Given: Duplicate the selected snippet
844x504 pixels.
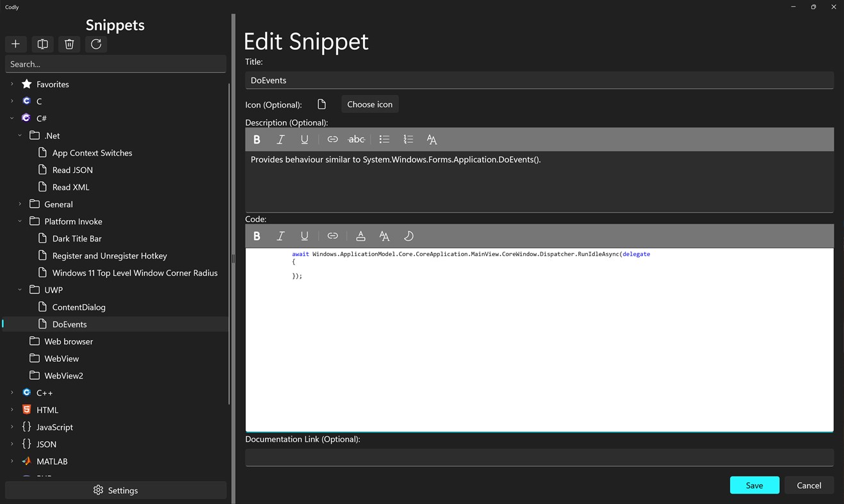Looking at the screenshot, I should [42, 44].
